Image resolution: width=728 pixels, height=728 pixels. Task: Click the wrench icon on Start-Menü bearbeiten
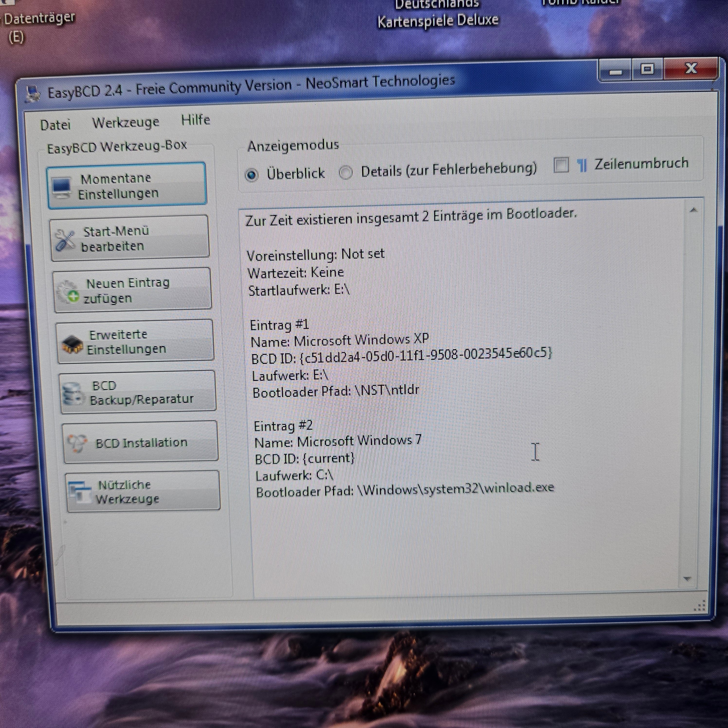tap(64, 240)
